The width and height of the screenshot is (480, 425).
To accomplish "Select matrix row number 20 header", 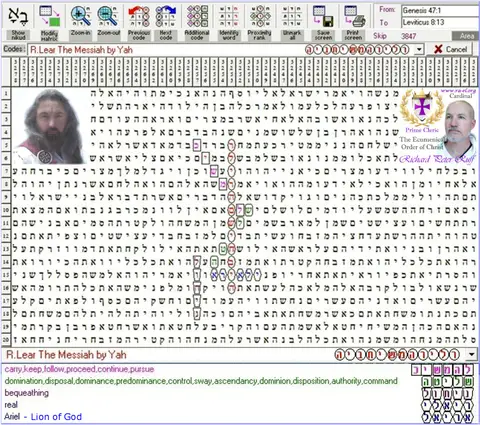I will [6, 340].
